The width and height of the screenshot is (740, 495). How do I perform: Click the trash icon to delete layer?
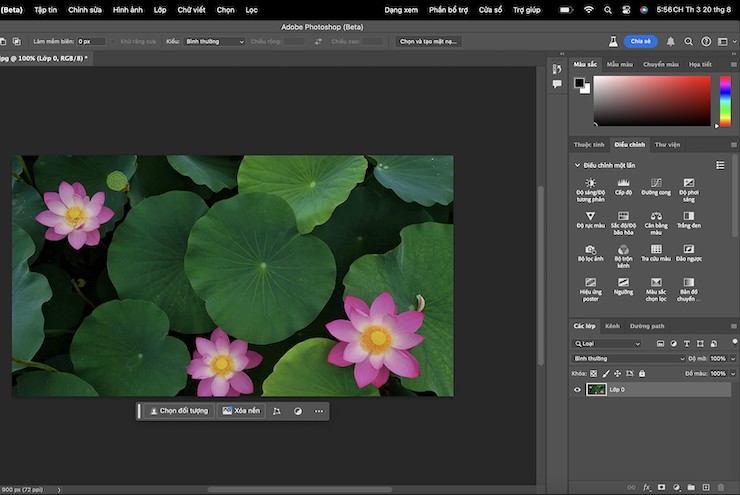pos(723,487)
